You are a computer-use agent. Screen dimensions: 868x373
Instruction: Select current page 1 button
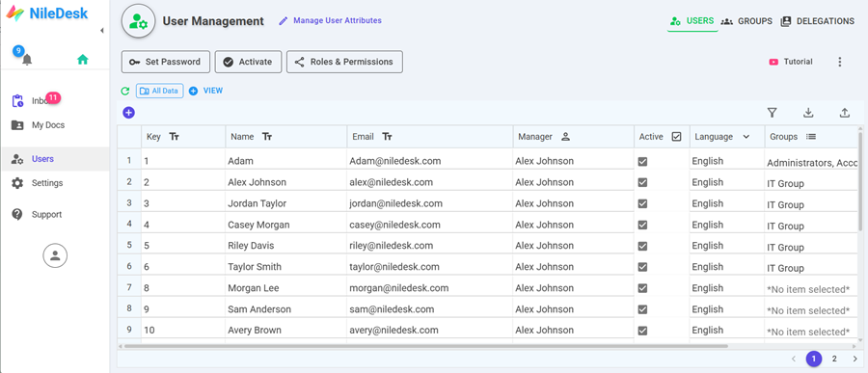pyautogui.click(x=814, y=359)
